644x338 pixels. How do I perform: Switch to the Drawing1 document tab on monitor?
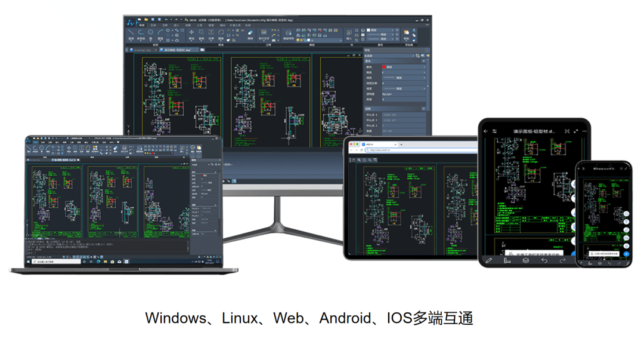[140, 50]
